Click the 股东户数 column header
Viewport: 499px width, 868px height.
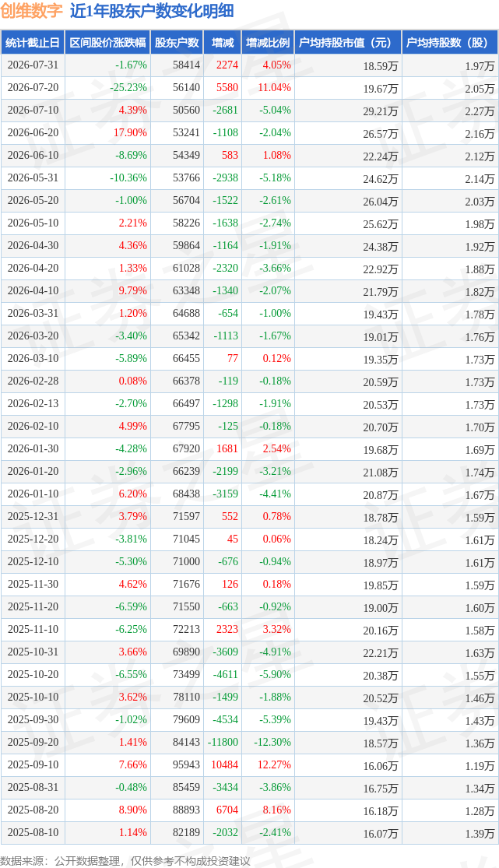pyautogui.click(x=177, y=43)
